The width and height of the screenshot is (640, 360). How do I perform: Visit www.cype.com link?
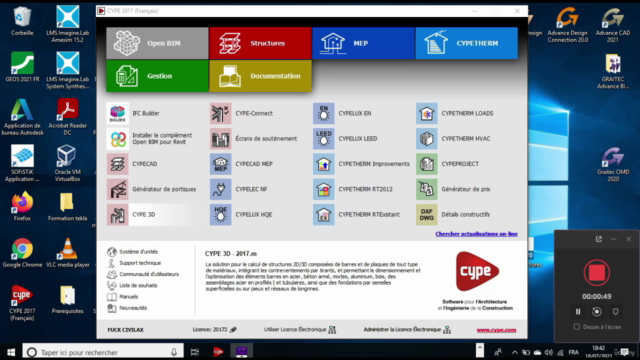coord(496,330)
